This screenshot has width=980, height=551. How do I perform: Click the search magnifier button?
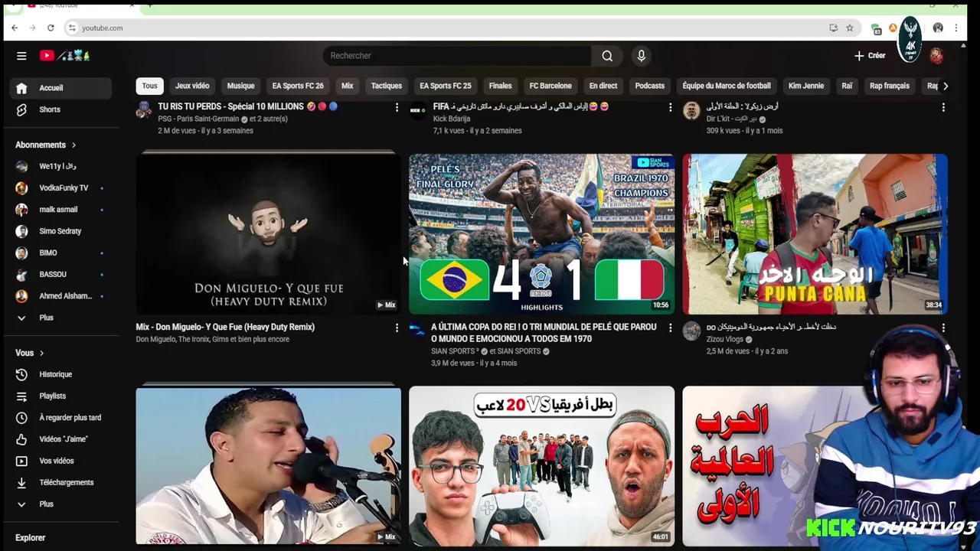(x=607, y=56)
